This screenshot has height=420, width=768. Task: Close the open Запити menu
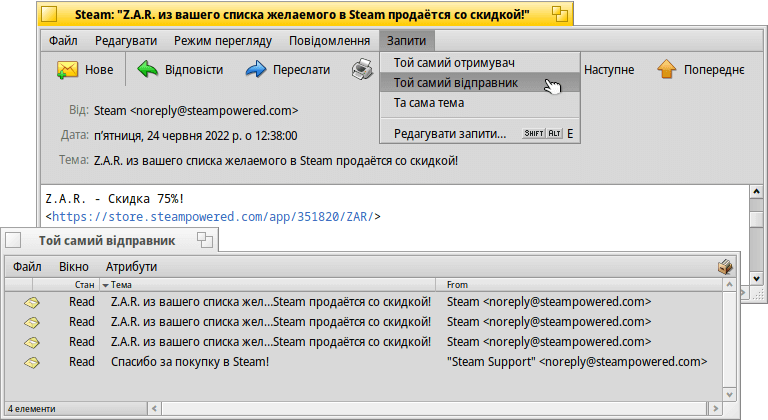click(x=406, y=41)
